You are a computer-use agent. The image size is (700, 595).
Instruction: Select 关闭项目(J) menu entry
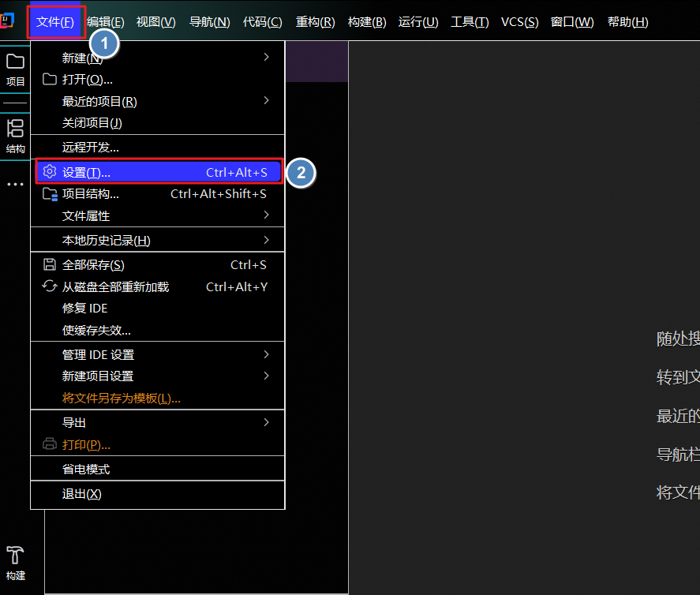click(157, 123)
